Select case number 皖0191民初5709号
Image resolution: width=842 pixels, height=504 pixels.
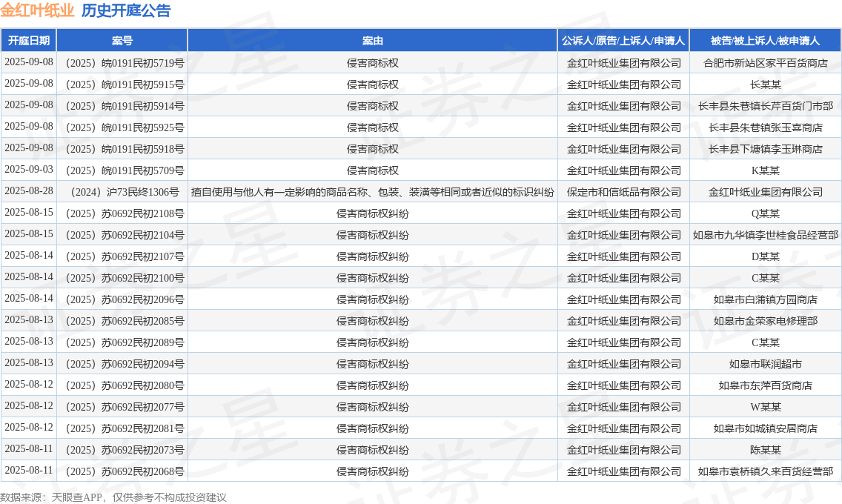pos(125,170)
